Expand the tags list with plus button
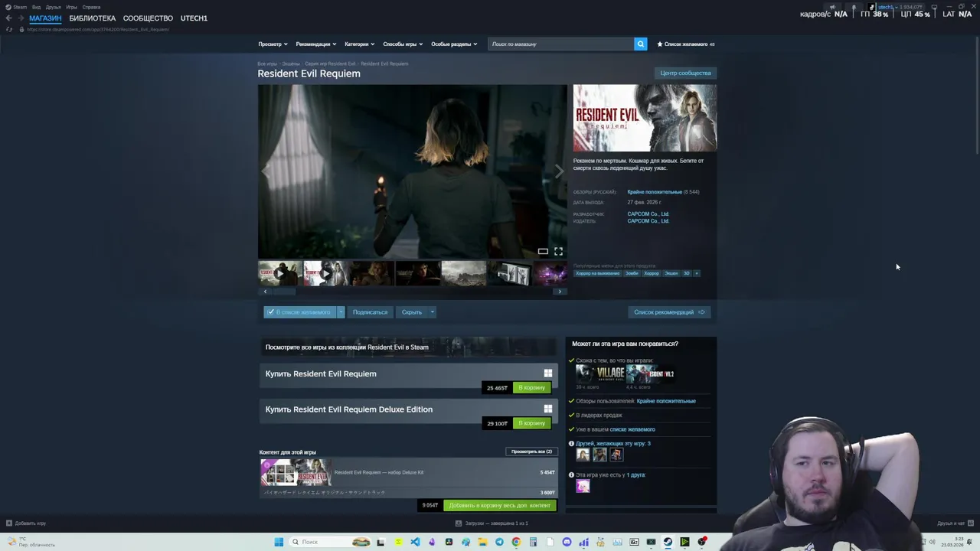The width and height of the screenshot is (980, 551). click(696, 273)
